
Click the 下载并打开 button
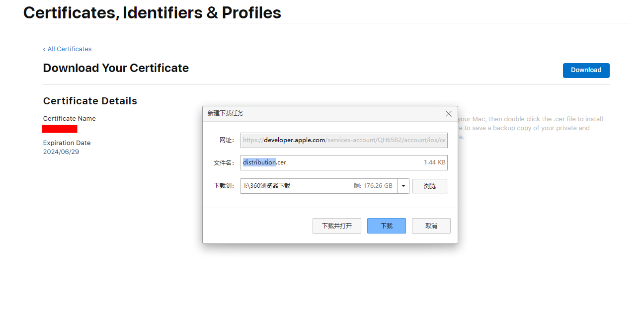click(x=337, y=226)
